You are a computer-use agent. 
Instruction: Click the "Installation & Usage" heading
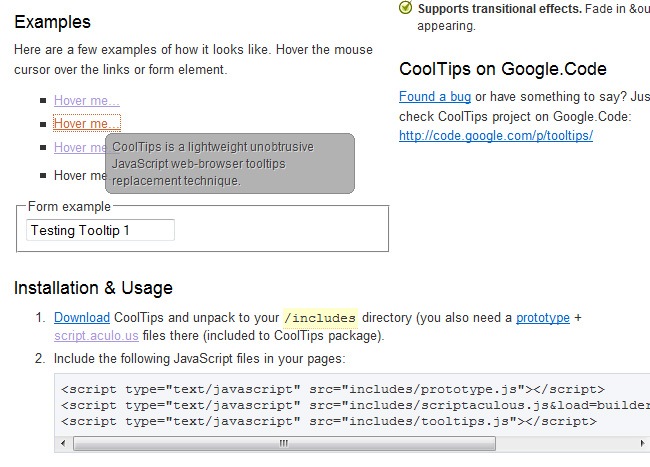[93, 289]
